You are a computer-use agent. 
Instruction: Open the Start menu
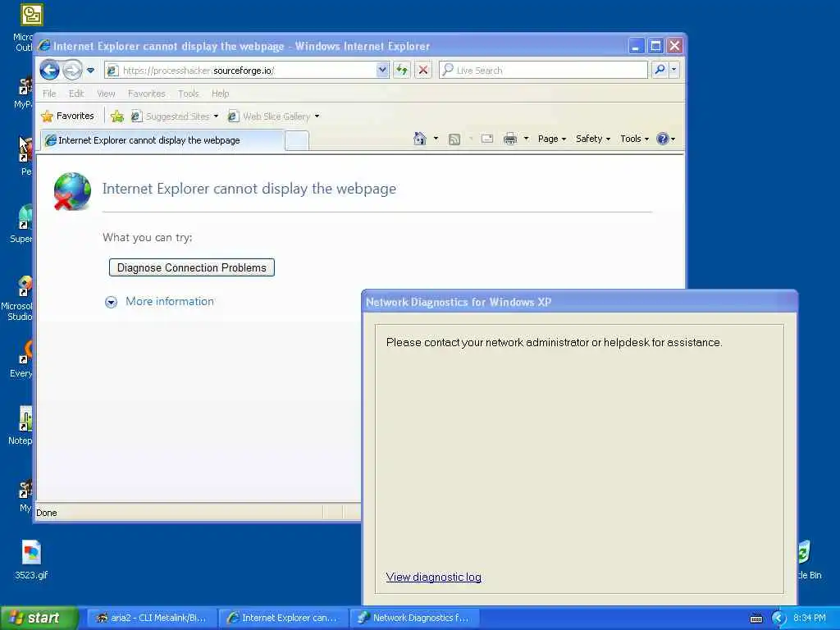39,618
